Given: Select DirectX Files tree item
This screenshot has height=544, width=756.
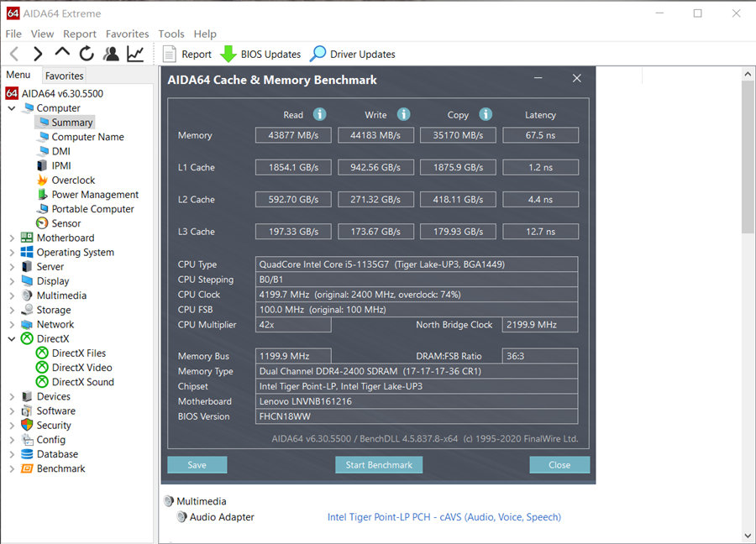Looking at the screenshot, I should [x=71, y=353].
